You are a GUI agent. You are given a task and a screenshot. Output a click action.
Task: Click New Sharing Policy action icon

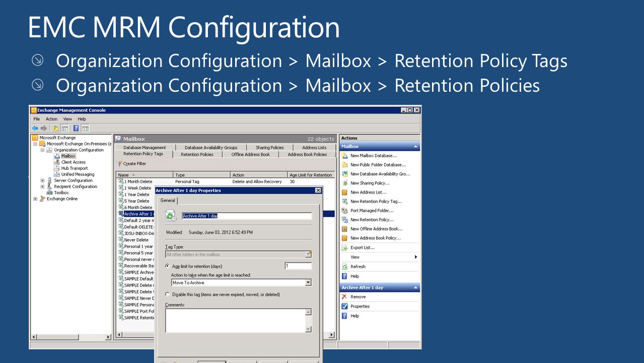(x=345, y=183)
